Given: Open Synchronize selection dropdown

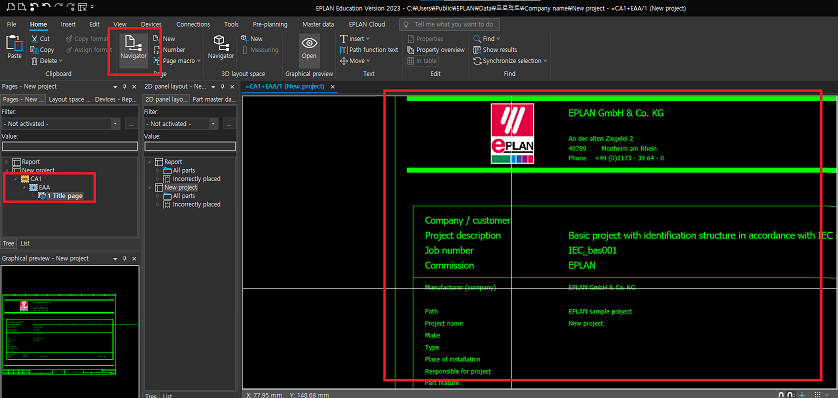Looking at the screenshot, I should coord(510,61).
